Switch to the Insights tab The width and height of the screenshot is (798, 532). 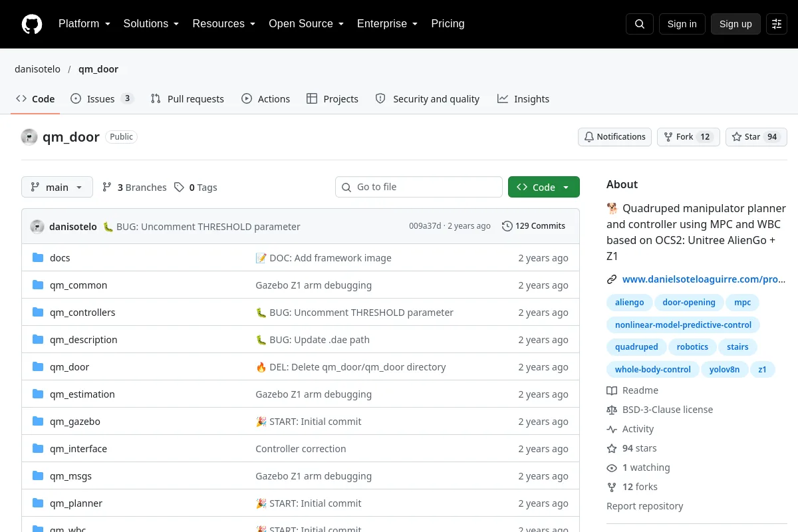523,98
